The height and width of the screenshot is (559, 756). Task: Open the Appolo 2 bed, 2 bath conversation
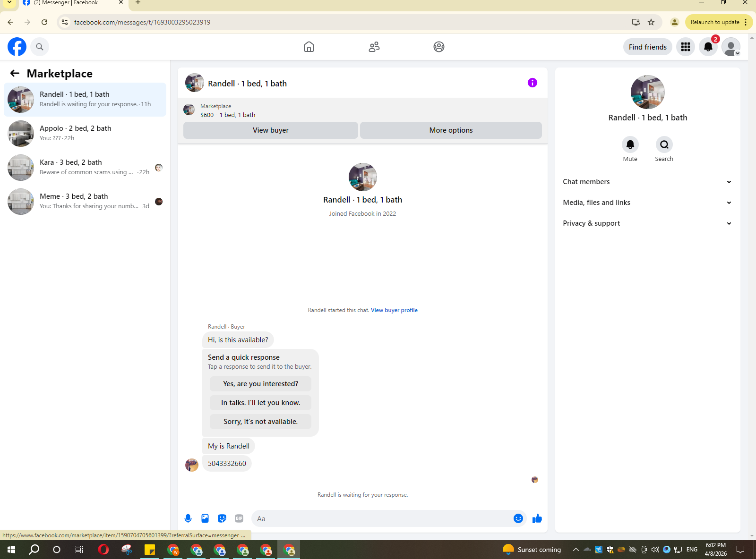[85, 134]
